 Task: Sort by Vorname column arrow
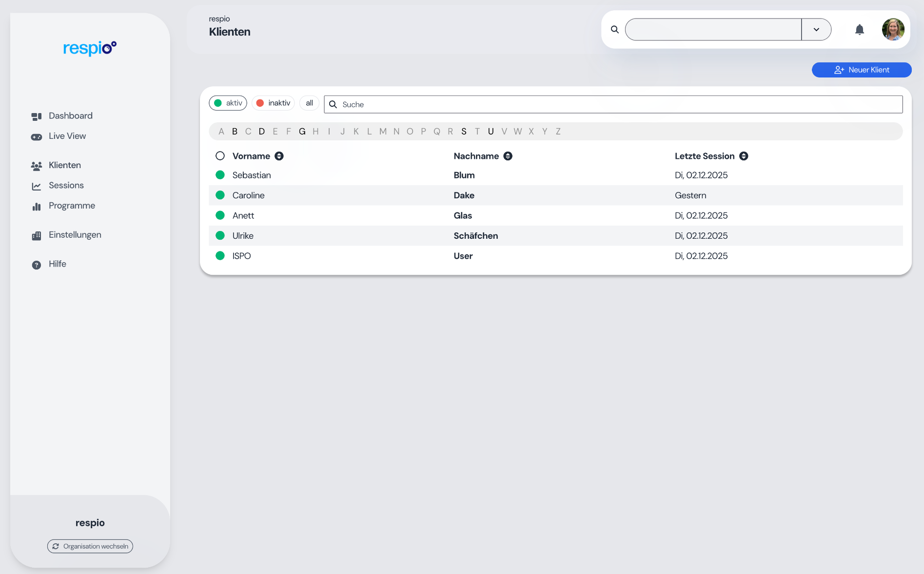(279, 156)
